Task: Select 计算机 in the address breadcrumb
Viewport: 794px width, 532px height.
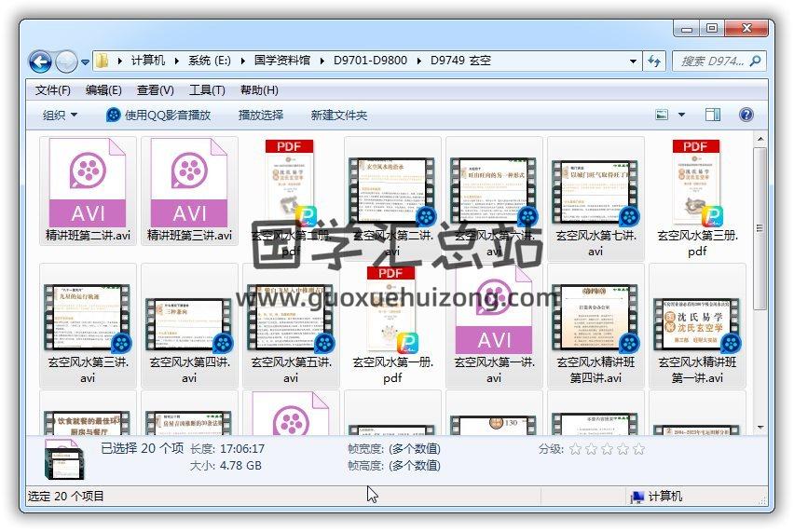Action: coord(148,61)
